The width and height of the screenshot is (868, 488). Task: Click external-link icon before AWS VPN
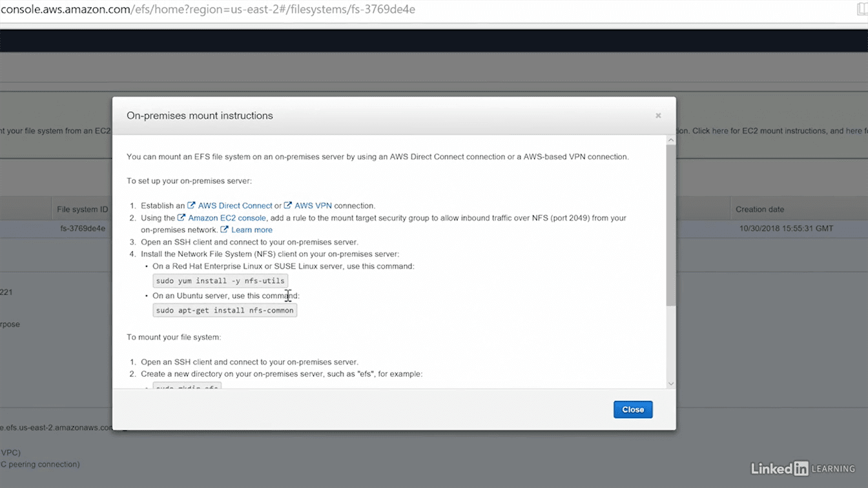pos(288,206)
